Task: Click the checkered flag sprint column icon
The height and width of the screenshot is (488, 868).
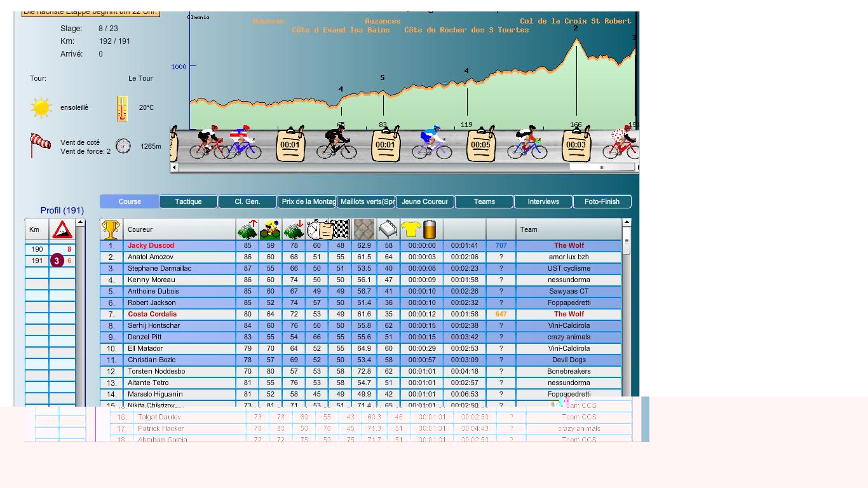Action: point(341,229)
